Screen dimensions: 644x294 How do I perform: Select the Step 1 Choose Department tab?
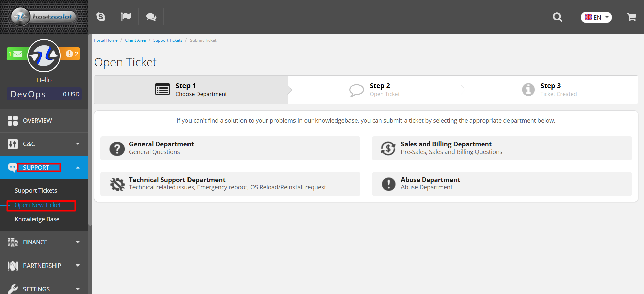tap(191, 90)
